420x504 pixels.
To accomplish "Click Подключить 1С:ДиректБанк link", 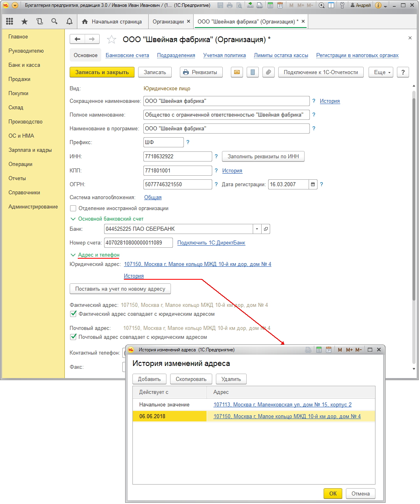I will point(211,243).
